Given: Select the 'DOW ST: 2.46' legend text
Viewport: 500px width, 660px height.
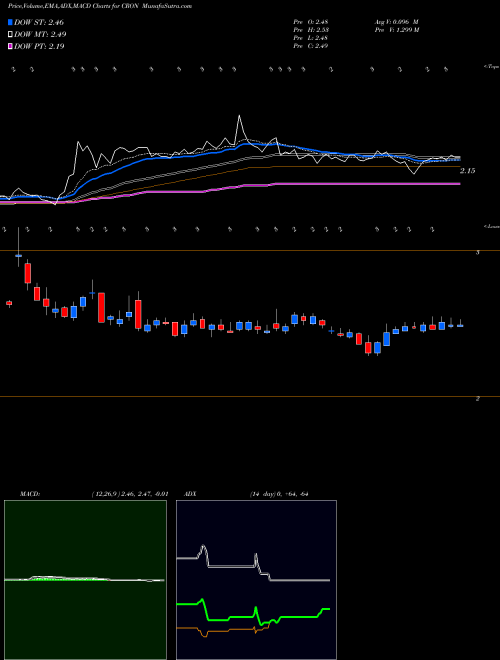Looking at the screenshot, I should (39, 22).
